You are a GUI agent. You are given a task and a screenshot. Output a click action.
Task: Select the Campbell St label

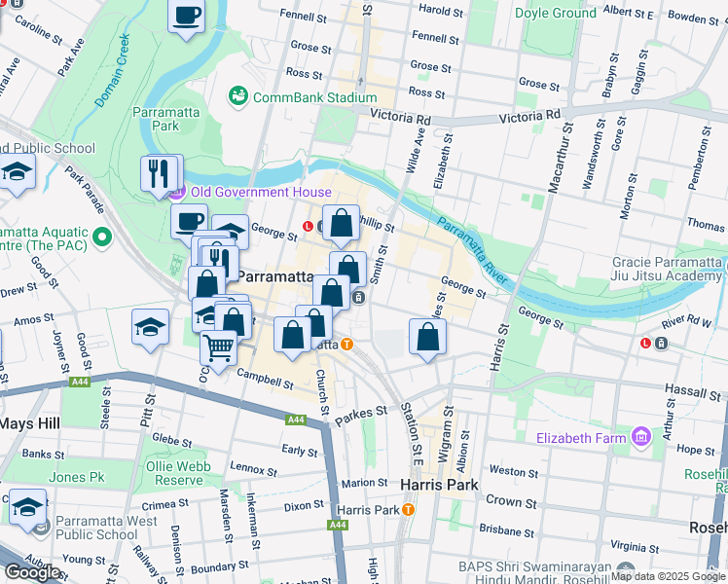tap(265, 379)
